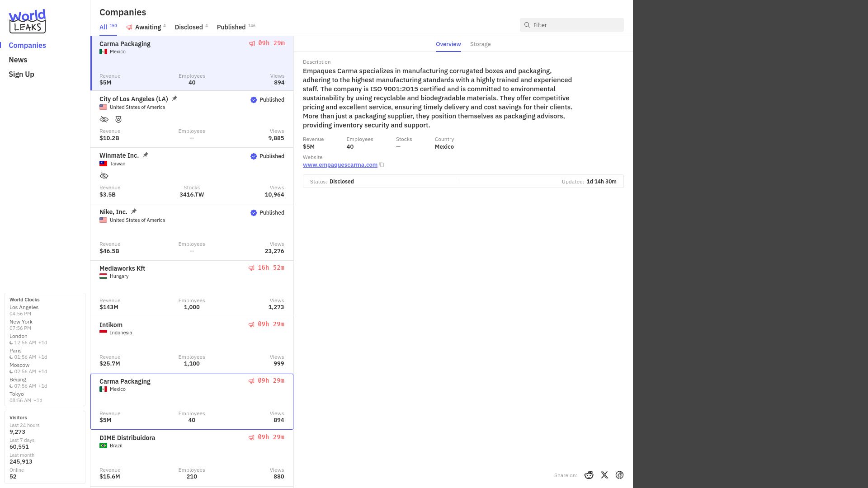This screenshot has height=488, width=868.
Task: Click Brazil flag on DIME Distribuidora card
Action: [x=104, y=446]
